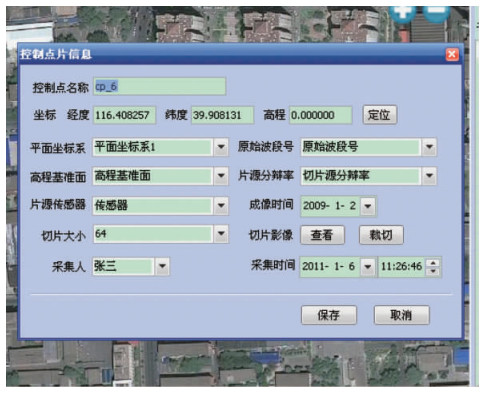Expand the 片源分辨率 dropdown arrow
The height and width of the screenshot is (393, 487).
click(x=429, y=176)
